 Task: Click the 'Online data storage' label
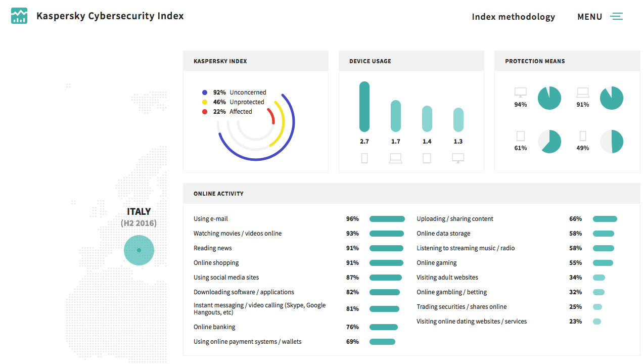443,234
